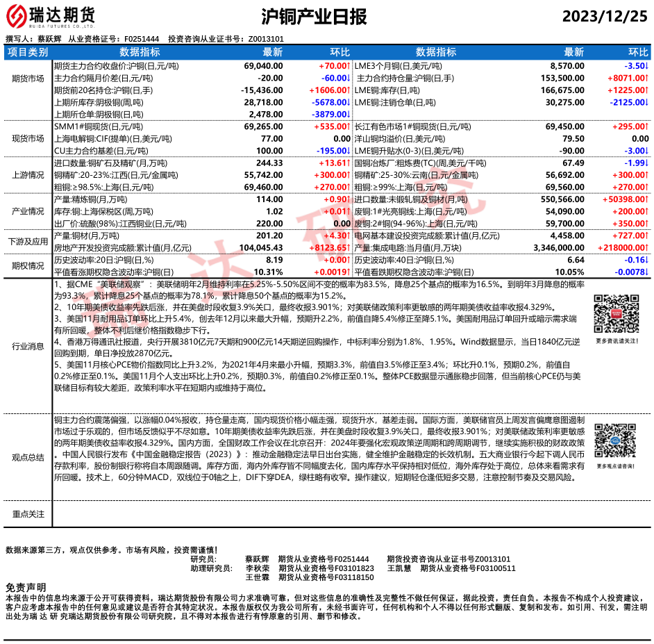Click the 69,040.00 closing price value
This screenshot has height=644, width=654.
pyautogui.click(x=263, y=65)
